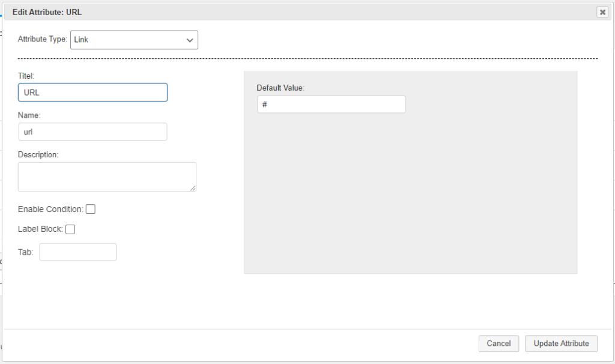Close the Edit Attribute dialog
The width and height of the screenshot is (615, 364).
coord(602,12)
